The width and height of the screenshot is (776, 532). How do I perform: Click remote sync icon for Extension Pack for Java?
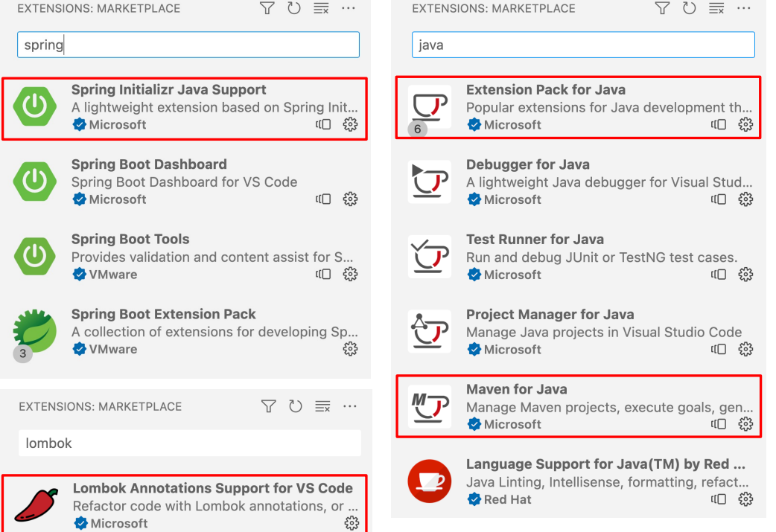pos(719,124)
